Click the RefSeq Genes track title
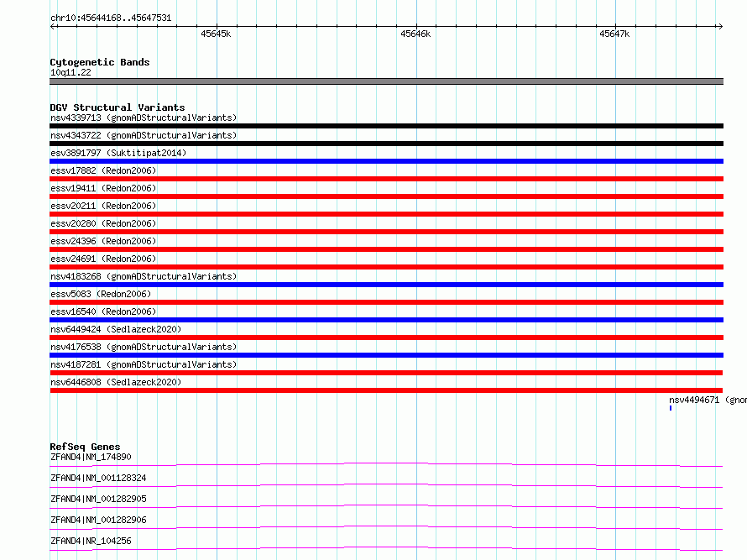The height and width of the screenshot is (560, 747). (x=85, y=447)
